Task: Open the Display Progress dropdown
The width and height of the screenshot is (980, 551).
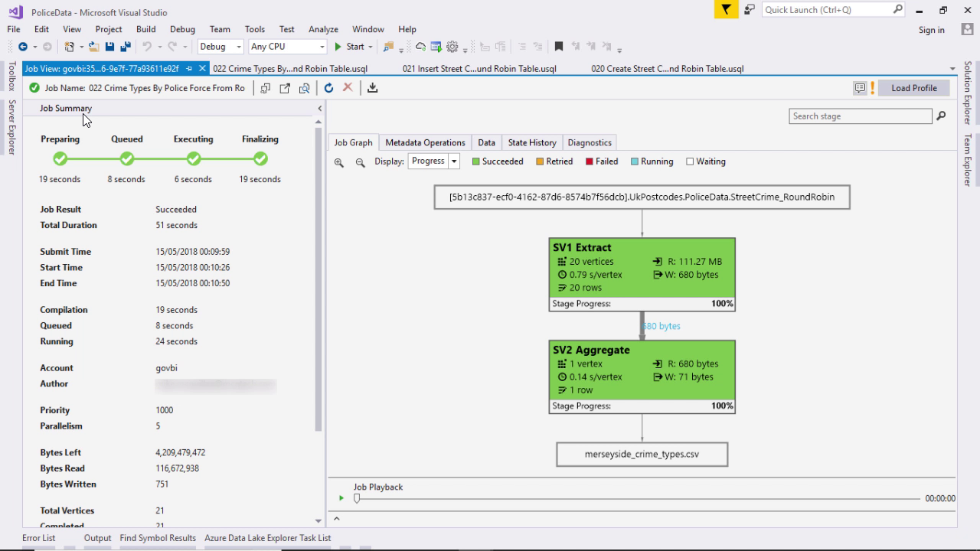Action: coord(454,161)
